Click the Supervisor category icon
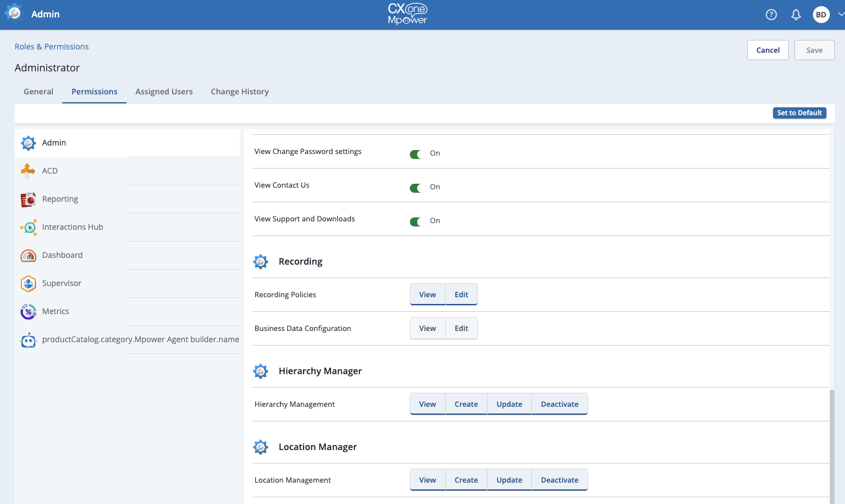The width and height of the screenshot is (845, 504). point(28,283)
